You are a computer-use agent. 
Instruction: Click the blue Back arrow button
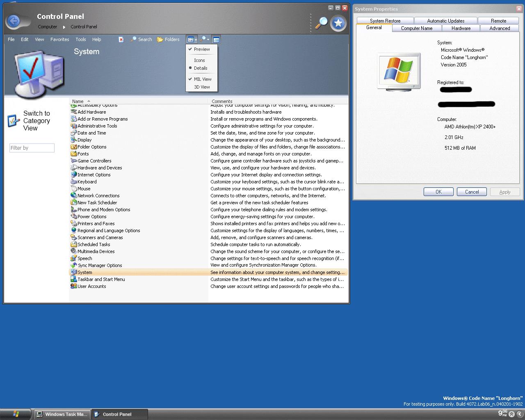[14, 21]
